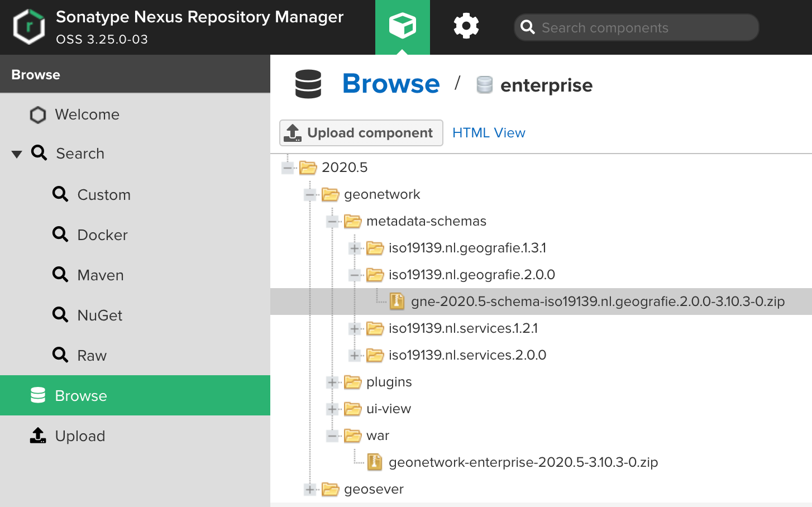Expand the geosever folder
The image size is (812, 507).
pyautogui.click(x=310, y=489)
